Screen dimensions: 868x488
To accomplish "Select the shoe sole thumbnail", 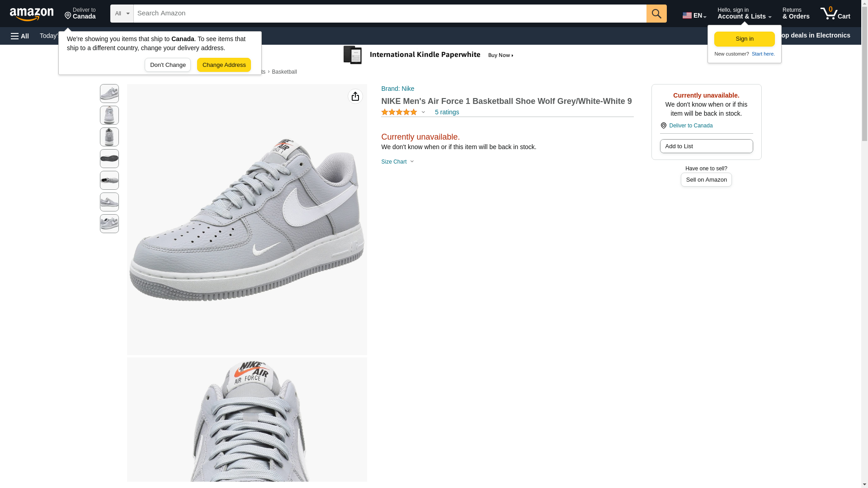I will click(109, 159).
